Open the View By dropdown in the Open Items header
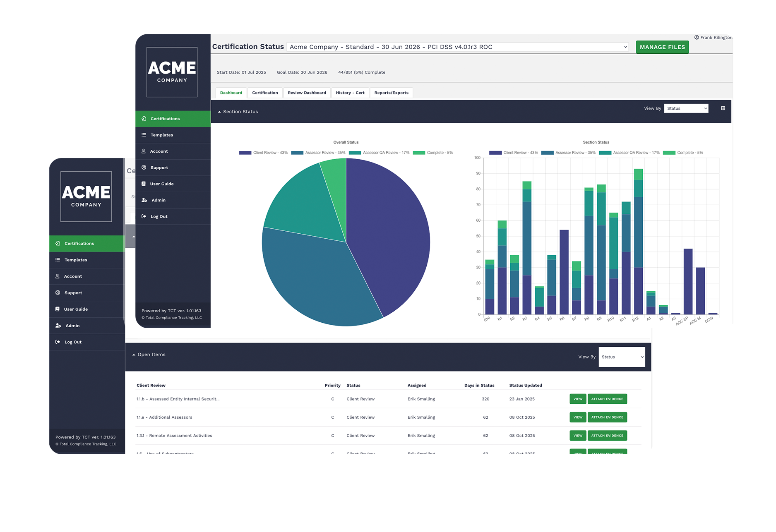 pos(622,357)
